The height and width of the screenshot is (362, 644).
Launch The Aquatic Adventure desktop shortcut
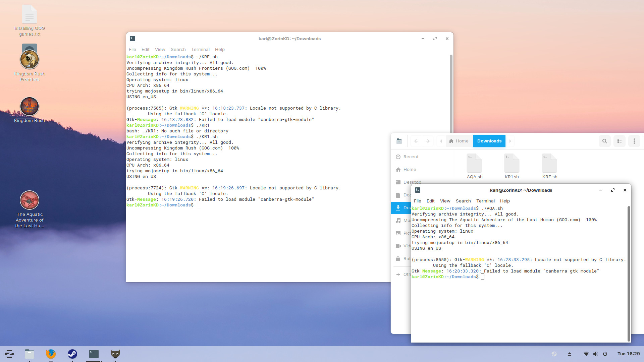tap(30, 209)
